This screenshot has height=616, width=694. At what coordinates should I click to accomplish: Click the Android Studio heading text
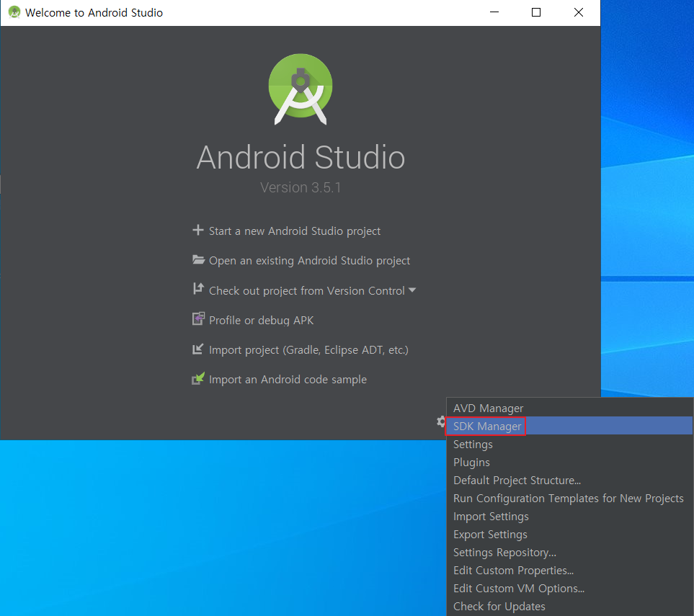coord(301,157)
